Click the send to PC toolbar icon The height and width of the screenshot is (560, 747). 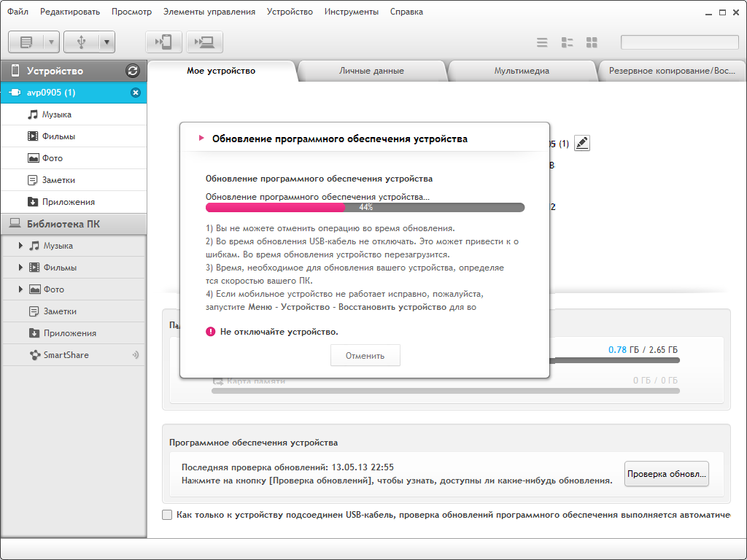click(204, 42)
